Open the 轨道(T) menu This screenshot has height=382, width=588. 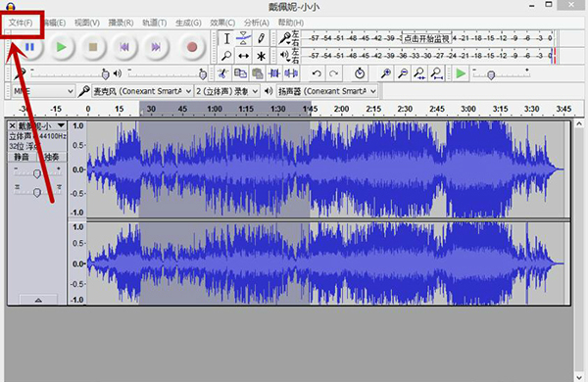coord(155,23)
